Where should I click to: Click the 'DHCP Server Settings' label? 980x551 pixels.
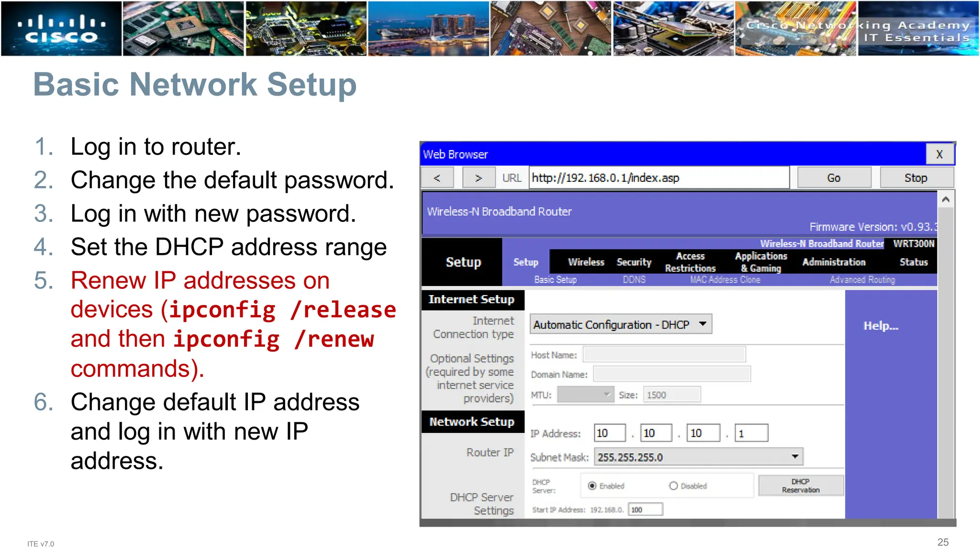482,504
